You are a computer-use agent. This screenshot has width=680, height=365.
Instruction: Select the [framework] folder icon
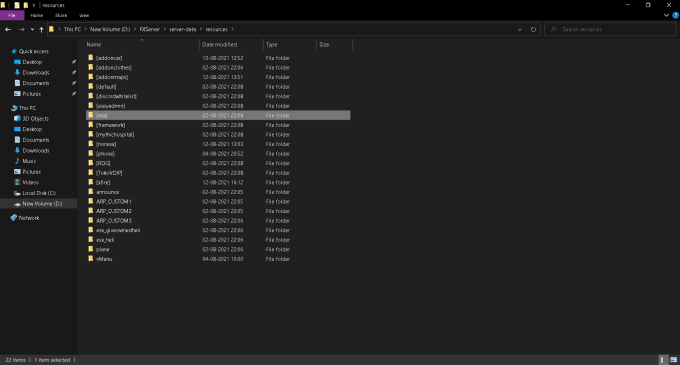91,124
